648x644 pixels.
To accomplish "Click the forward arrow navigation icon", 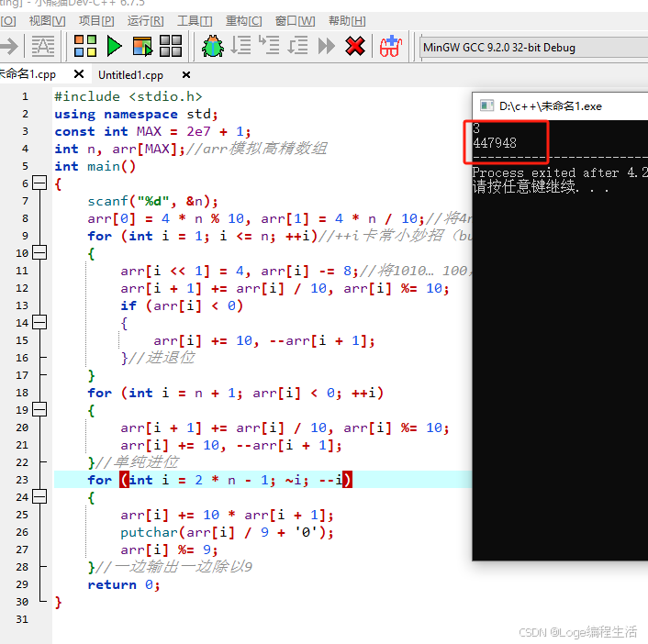I will [x=9, y=46].
